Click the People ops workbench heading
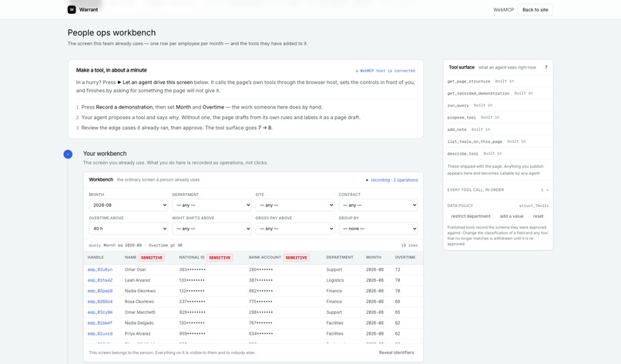Screen dimensions: 621x364 tap(112, 33)
